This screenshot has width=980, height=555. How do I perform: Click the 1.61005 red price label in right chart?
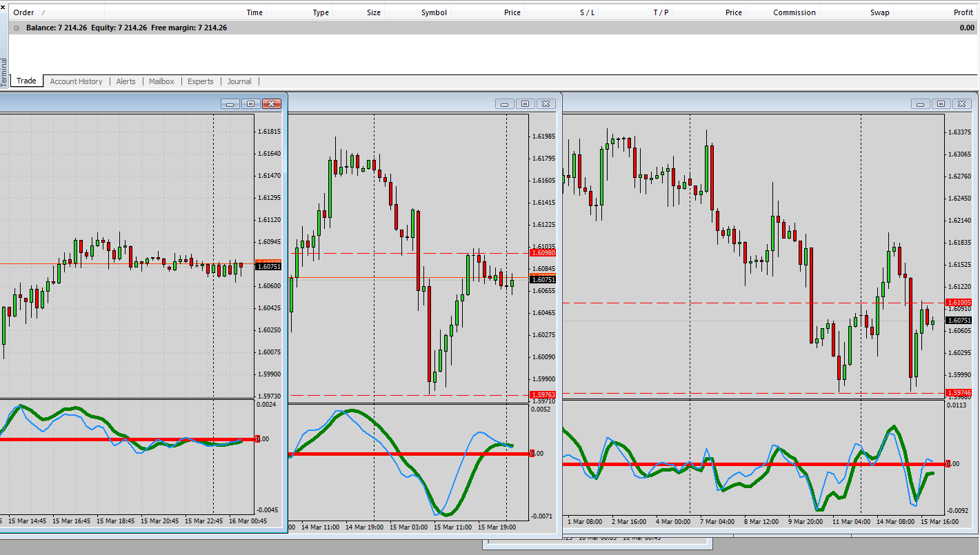click(x=959, y=303)
